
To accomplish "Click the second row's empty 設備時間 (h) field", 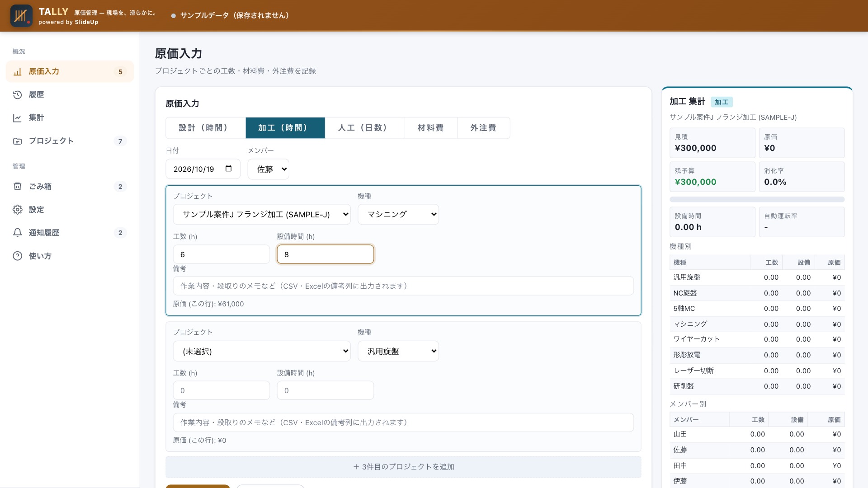I will [x=325, y=390].
